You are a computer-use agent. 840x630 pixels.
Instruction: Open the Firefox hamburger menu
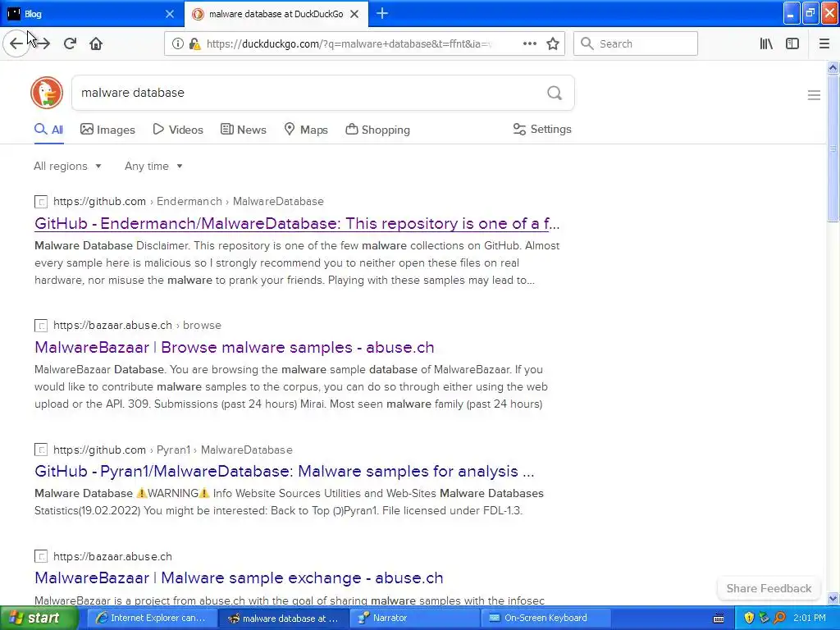pyautogui.click(x=824, y=43)
